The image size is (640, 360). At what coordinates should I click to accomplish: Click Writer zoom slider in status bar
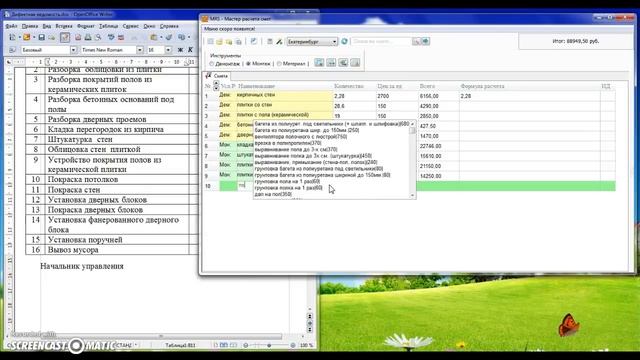pos(269,345)
